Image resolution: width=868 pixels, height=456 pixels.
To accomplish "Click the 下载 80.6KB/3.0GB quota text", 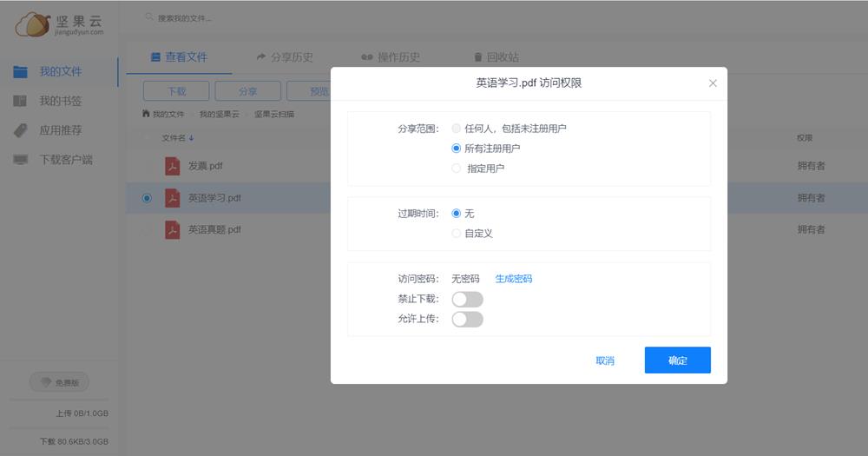I will click(74, 441).
